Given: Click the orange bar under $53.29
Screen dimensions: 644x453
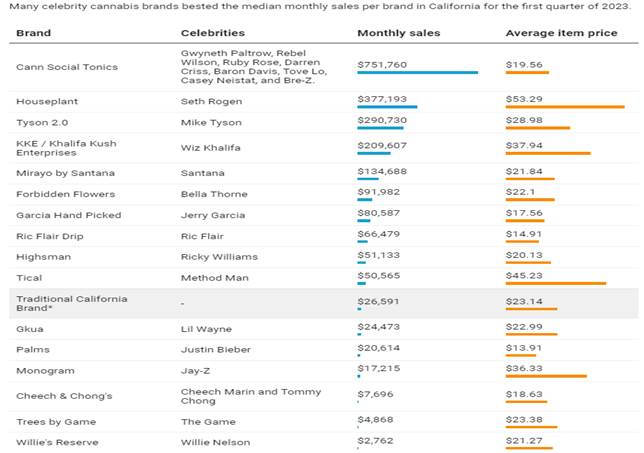Looking at the screenshot, I should click(x=565, y=106).
